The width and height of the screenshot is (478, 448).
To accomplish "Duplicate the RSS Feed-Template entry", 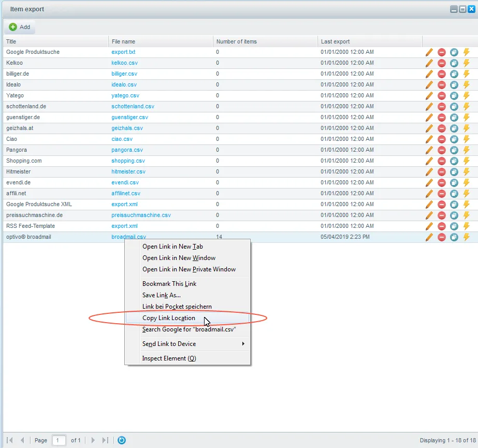I will 454,226.
